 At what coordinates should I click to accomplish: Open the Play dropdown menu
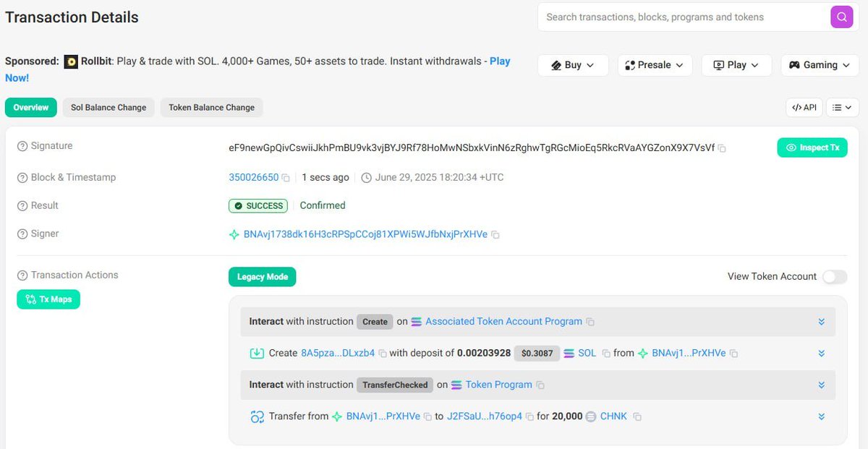tap(736, 65)
